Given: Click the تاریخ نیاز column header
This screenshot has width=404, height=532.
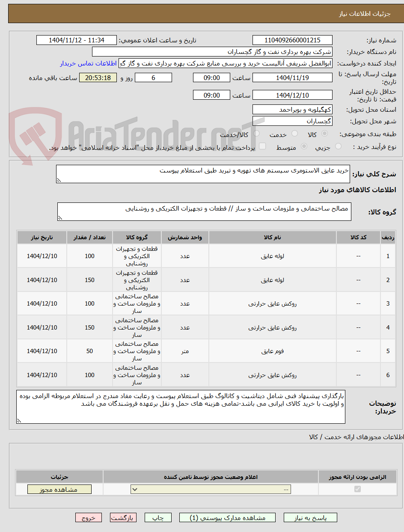Looking at the screenshot, I should click(42, 237).
